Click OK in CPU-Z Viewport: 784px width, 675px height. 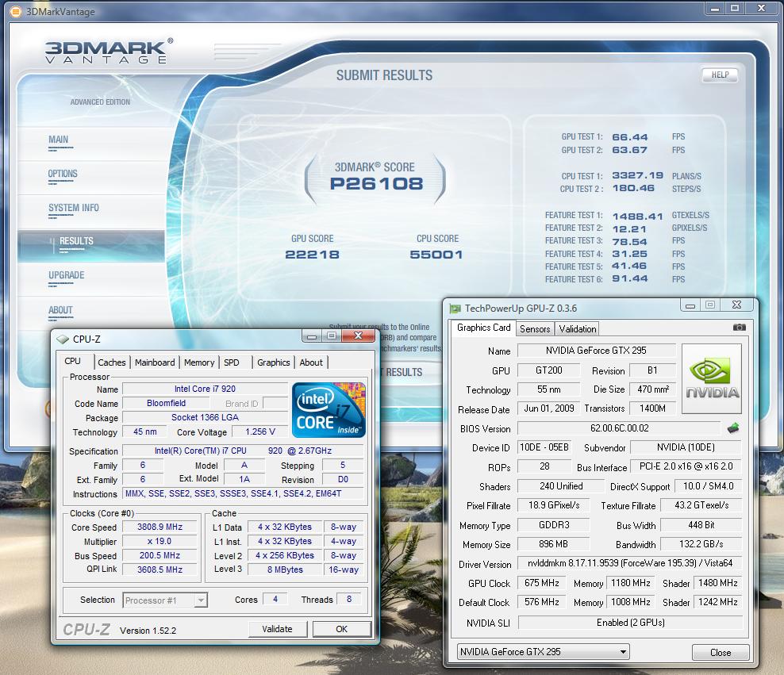coord(341,629)
